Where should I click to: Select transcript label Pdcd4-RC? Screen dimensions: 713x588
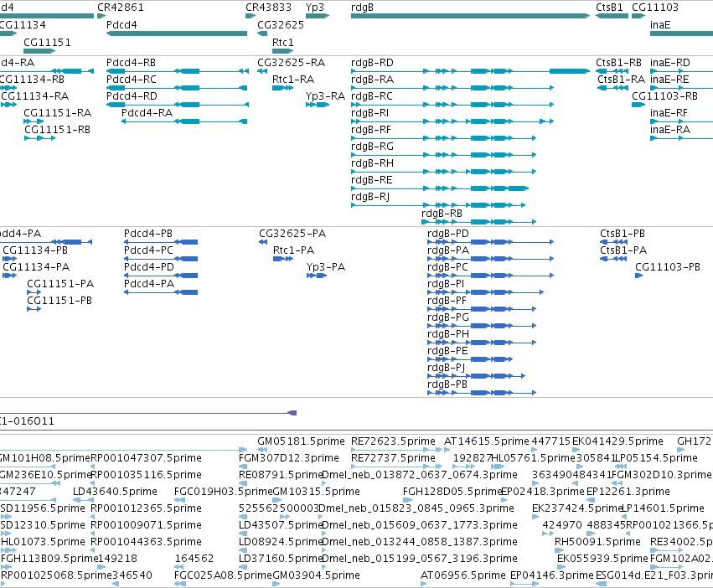coord(132,80)
